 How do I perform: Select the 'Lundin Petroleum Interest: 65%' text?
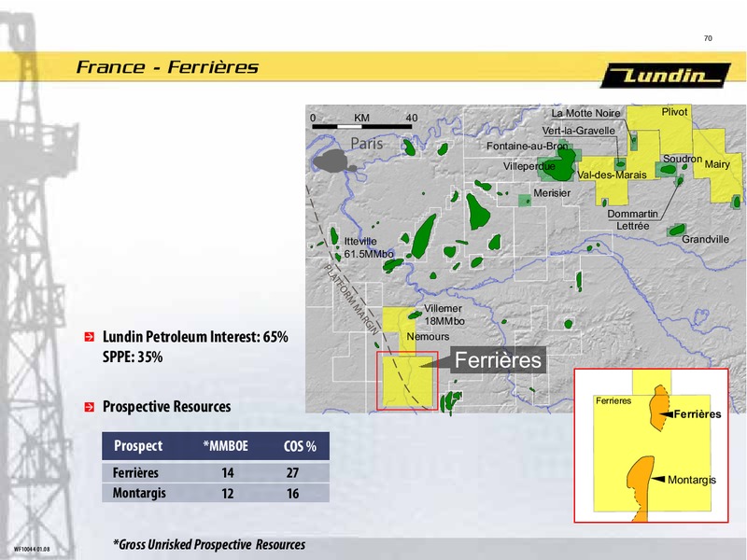point(195,337)
